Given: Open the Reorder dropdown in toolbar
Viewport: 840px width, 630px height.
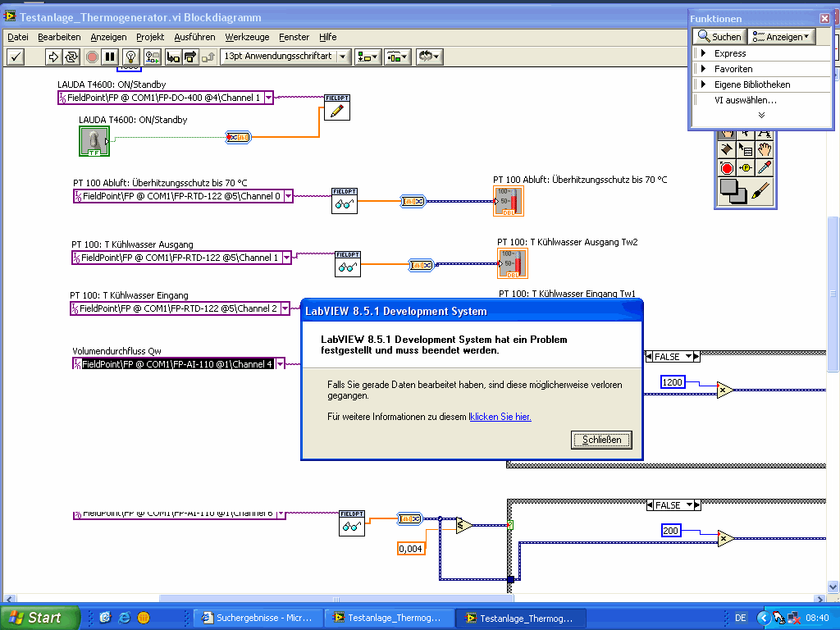Looking at the screenshot, I should (x=429, y=57).
